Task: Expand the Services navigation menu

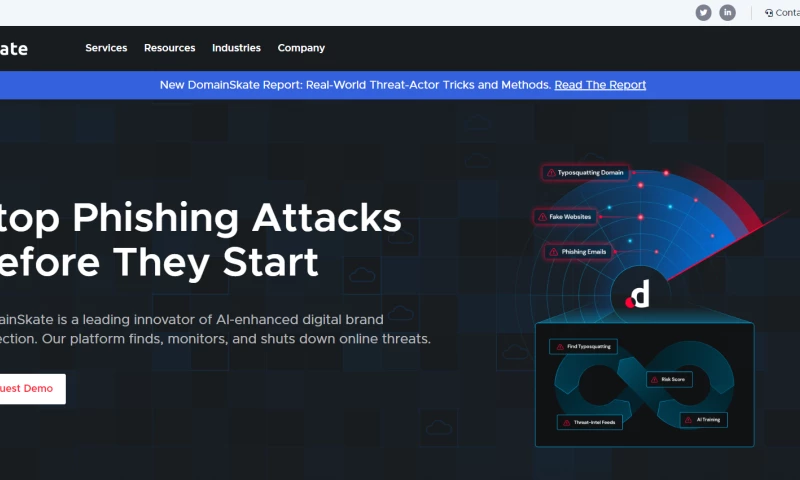Action: tap(106, 48)
